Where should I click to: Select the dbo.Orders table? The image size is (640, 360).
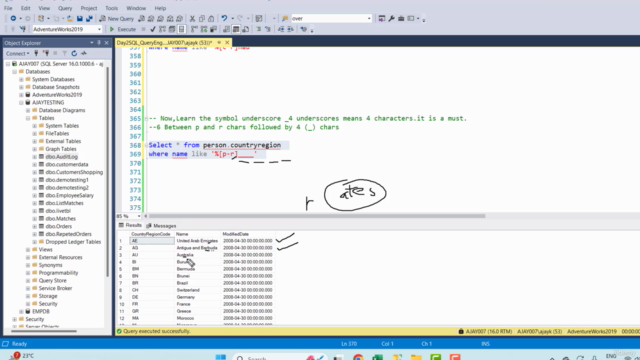58,227
